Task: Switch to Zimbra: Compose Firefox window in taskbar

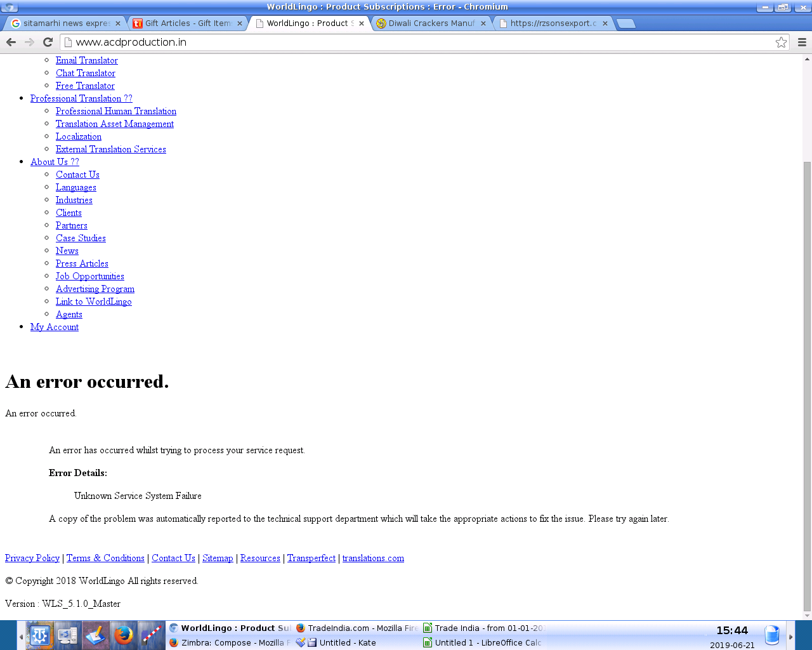Action: 230,642
